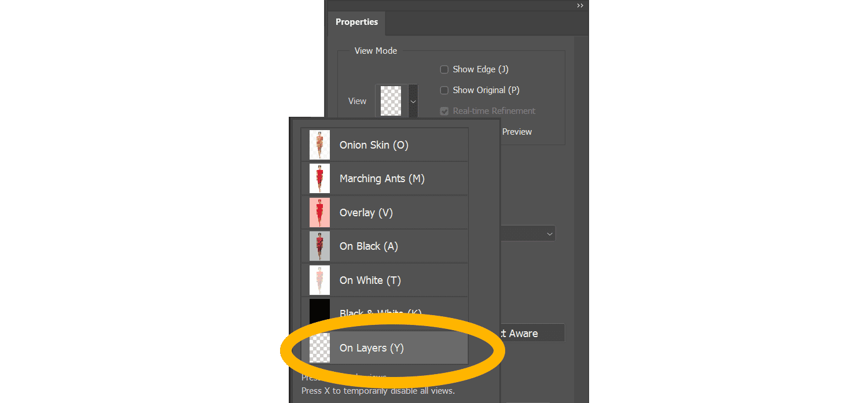Enable the Show Edge (J) checkbox
This screenshot has width=868, height=403.
444,69
